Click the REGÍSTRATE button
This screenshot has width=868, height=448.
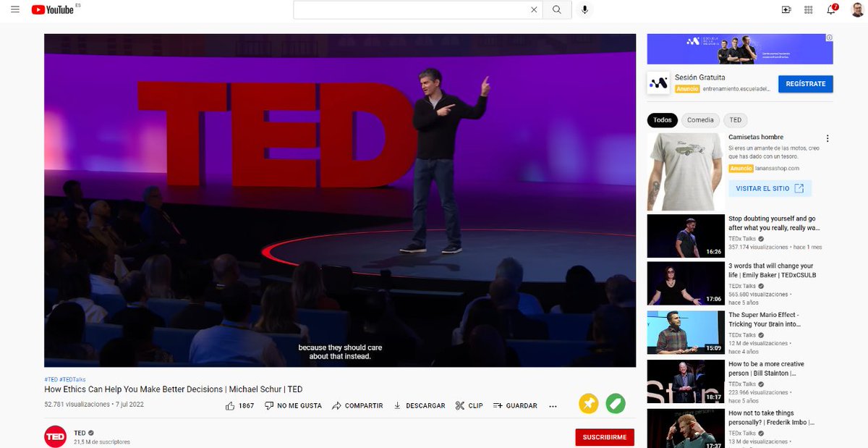tap(806, 84)
